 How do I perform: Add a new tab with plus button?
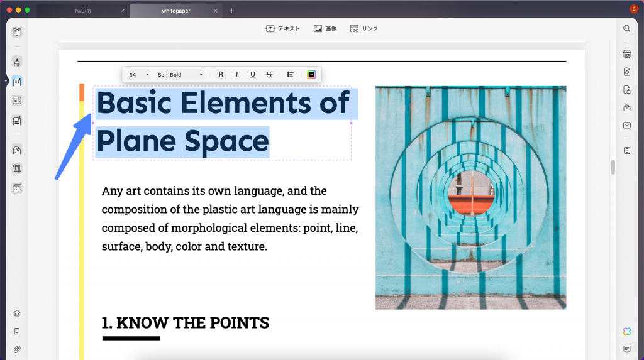click(231, 11)
